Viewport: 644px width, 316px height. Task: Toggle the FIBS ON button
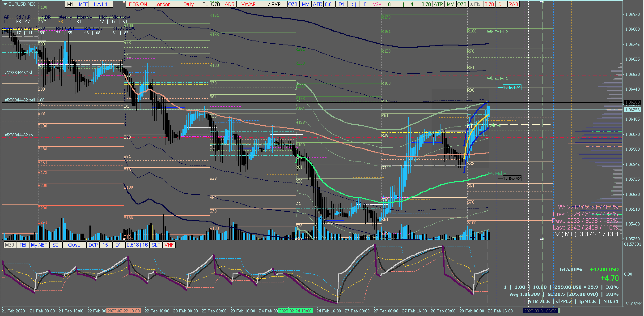coord(138,4)
